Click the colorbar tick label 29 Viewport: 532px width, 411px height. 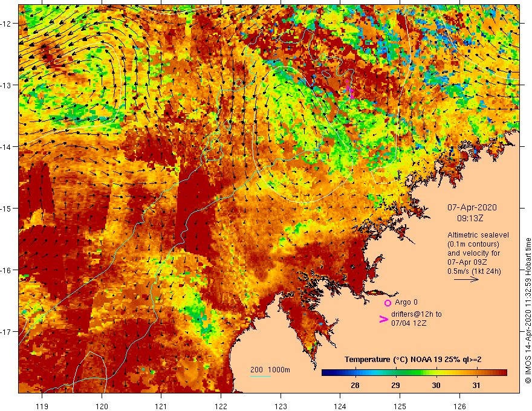click(395, 385)
